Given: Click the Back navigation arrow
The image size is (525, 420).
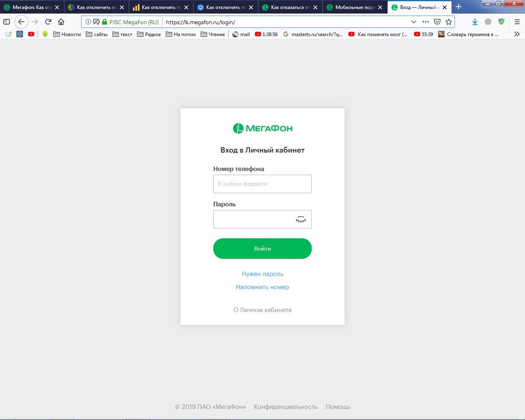Looking at the screenshot, I should (21, 22).
